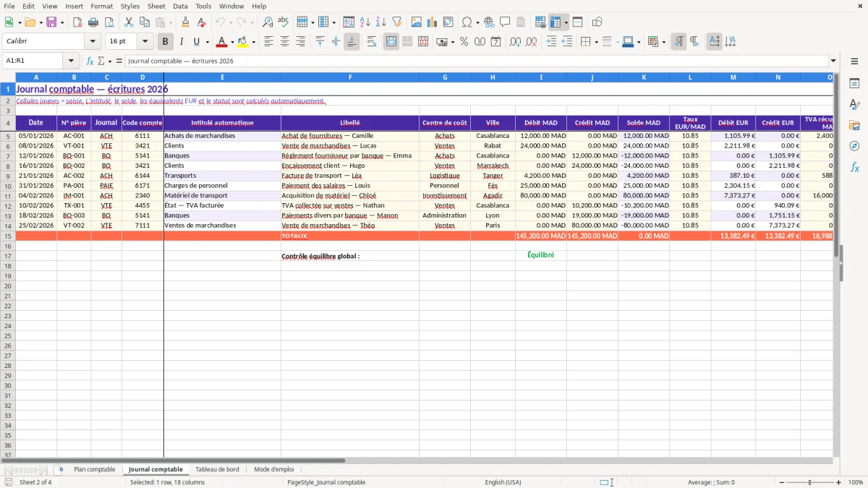Click the Insert Image icon

[x=417, y=22]
